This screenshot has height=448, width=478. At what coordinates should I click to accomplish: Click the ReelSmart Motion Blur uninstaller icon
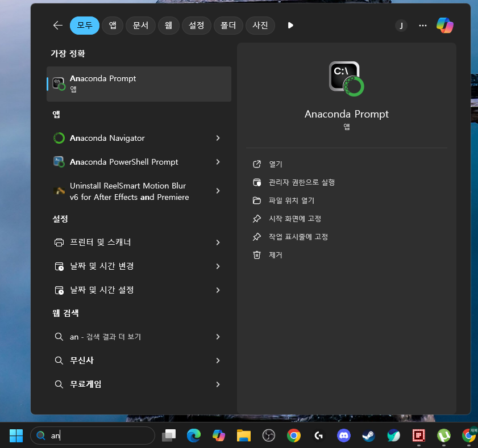pos(59,191)
